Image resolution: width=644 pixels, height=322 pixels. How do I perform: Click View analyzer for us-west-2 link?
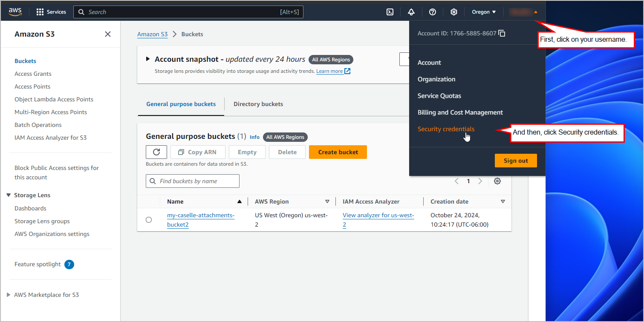378,220
